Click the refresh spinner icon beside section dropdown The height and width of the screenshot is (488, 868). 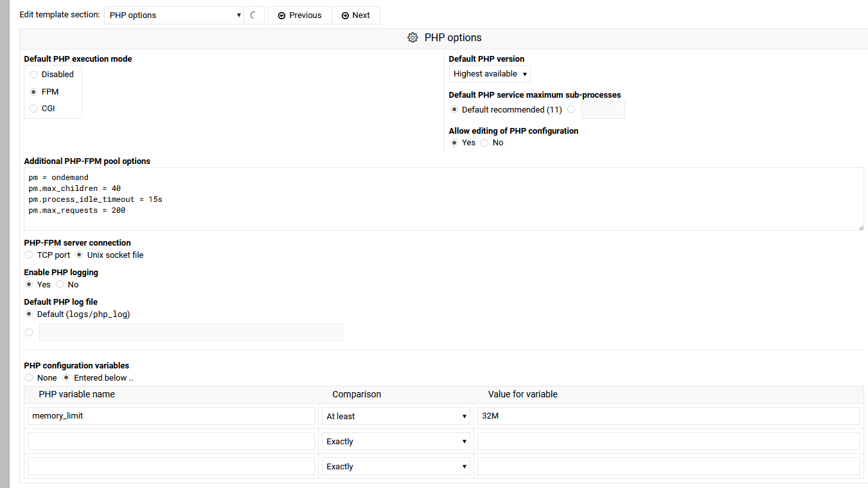[254, 15]
